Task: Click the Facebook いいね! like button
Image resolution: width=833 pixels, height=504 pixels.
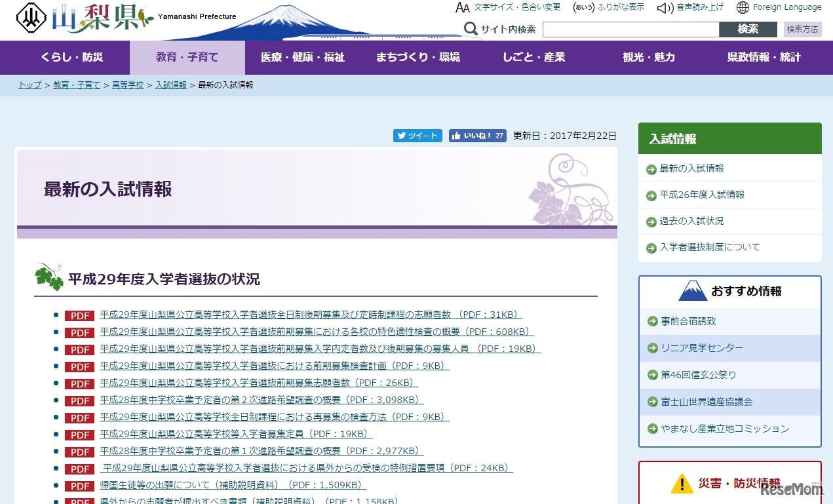Action: (477, 136)
